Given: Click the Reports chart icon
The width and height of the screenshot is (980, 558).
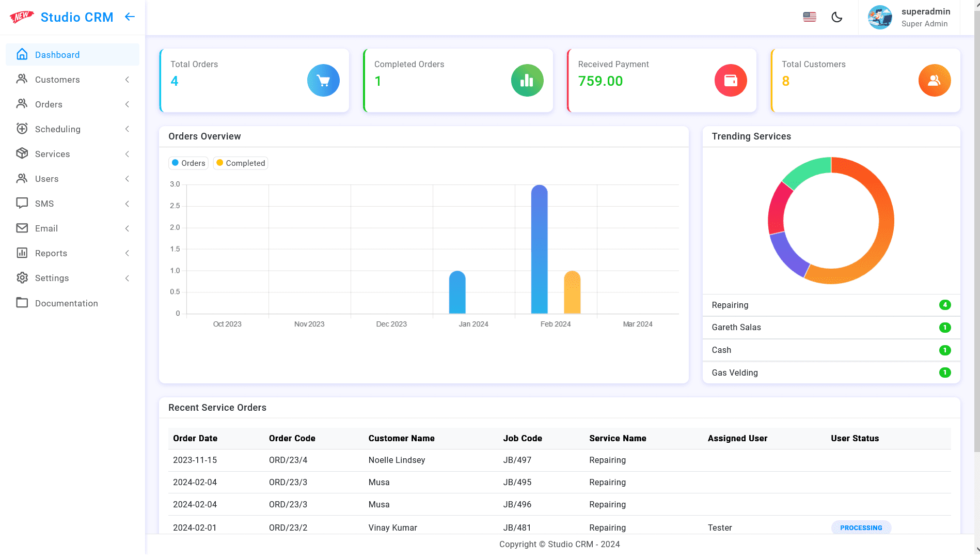Looking at the screenshot, I should 21,253.
